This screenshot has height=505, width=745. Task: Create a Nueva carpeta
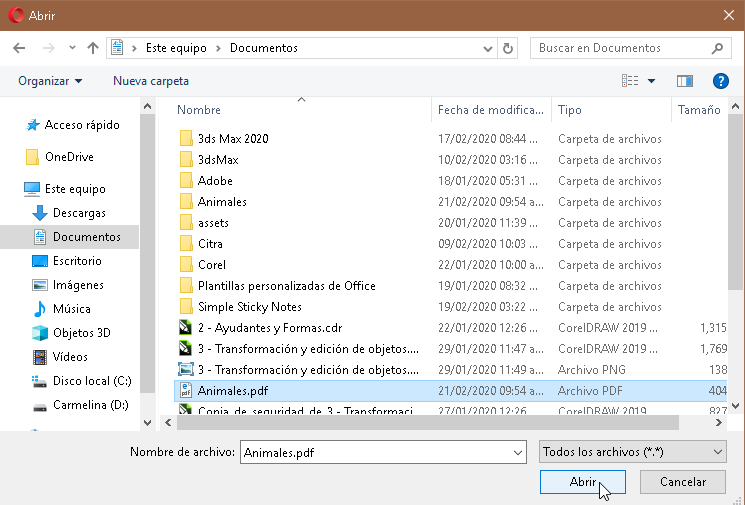click(x=151, y=81)
